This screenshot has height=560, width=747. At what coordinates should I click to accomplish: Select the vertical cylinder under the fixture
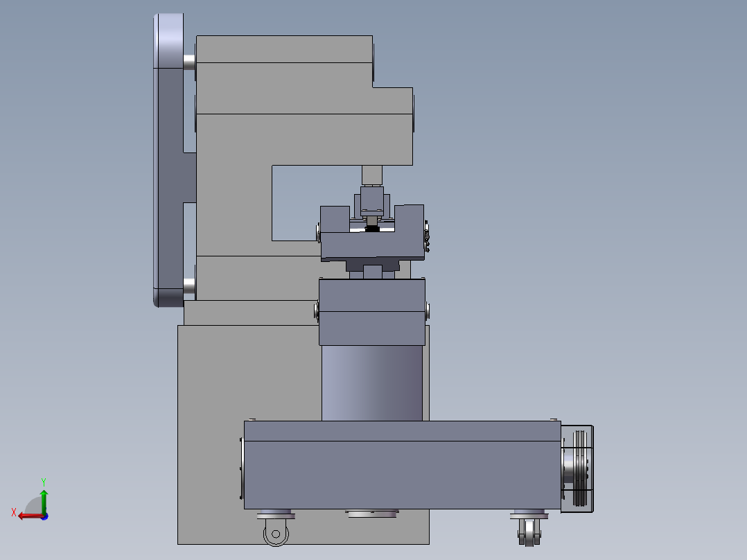(371, 383)
